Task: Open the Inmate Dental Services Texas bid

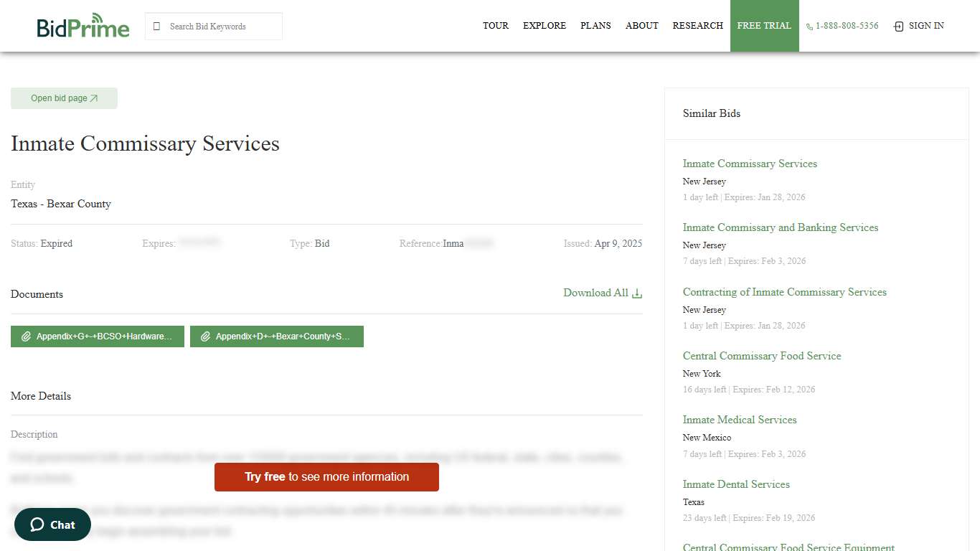Action: [x=736, y=484]
